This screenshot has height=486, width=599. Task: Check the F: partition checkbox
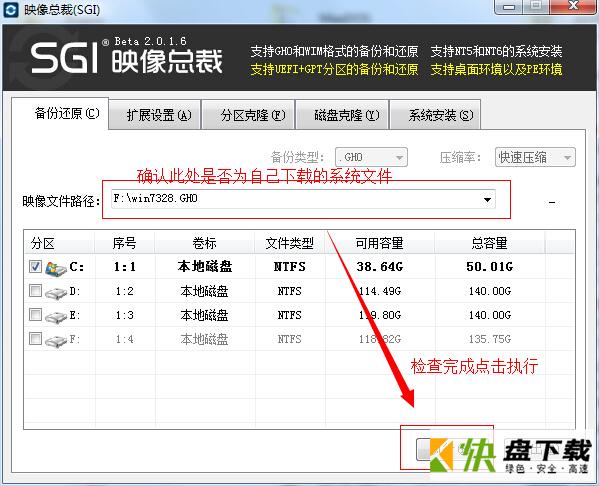tap(35, 338)
